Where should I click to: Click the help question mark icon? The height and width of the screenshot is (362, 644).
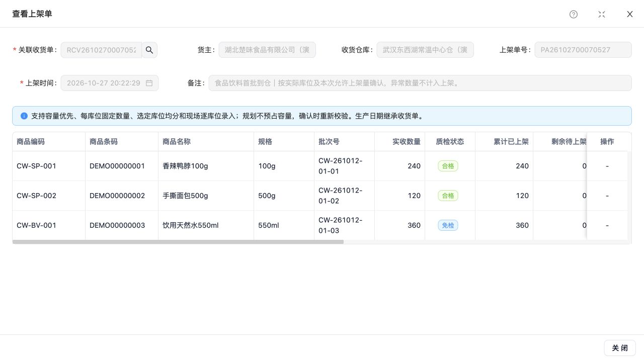point(574,14)
